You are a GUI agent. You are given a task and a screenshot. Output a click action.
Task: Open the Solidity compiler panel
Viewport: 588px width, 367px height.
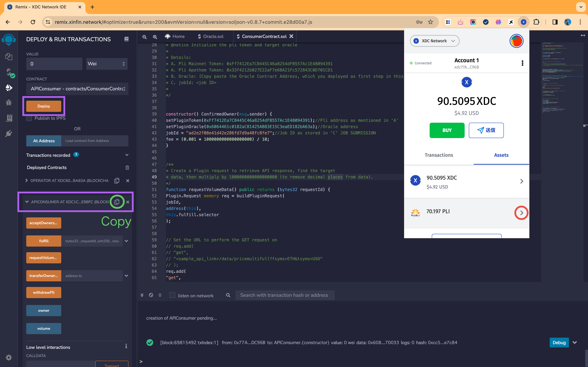pos(9,72)
